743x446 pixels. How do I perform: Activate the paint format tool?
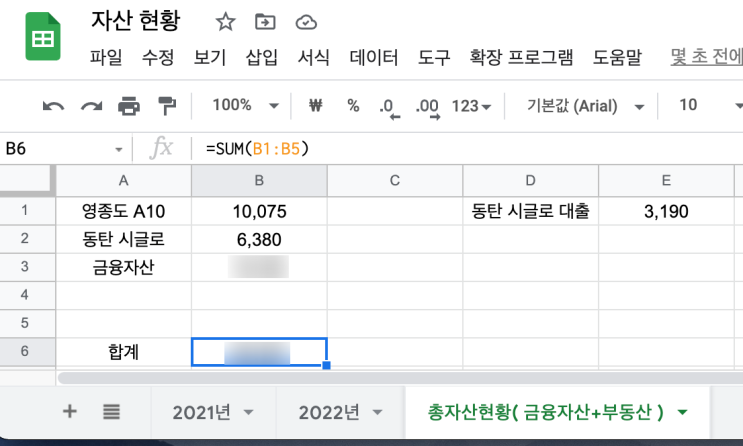tap(167, 106)
